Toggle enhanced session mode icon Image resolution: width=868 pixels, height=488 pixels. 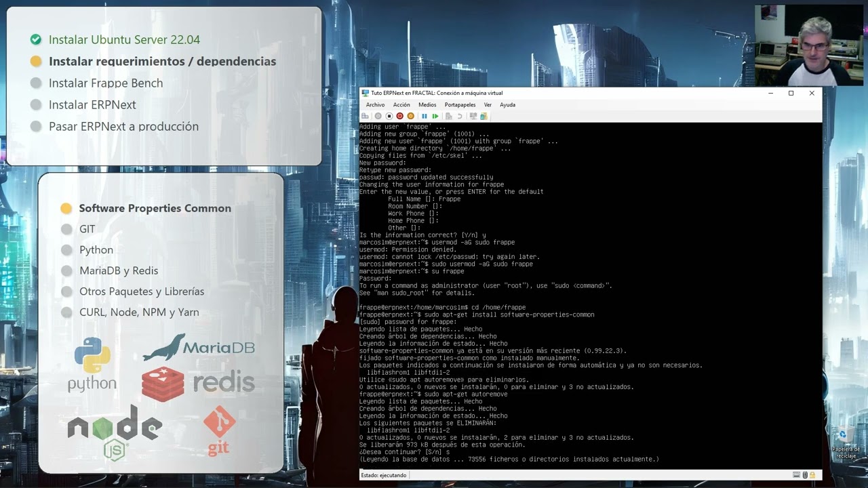tap(473, 116)
